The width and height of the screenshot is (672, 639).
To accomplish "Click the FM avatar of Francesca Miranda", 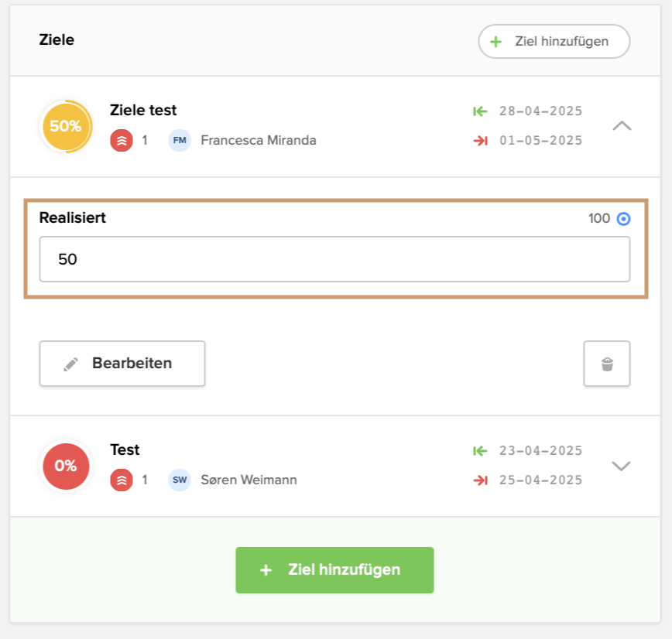I will 180,141.
